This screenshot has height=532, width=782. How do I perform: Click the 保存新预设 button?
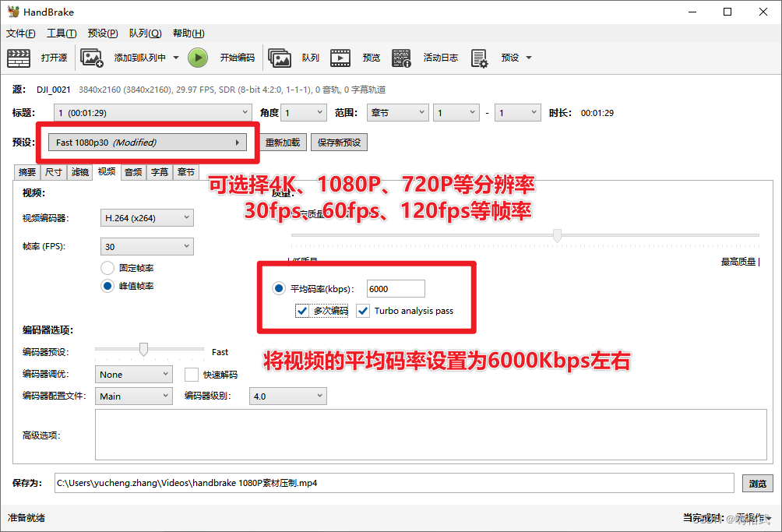[x=339, y=143]
